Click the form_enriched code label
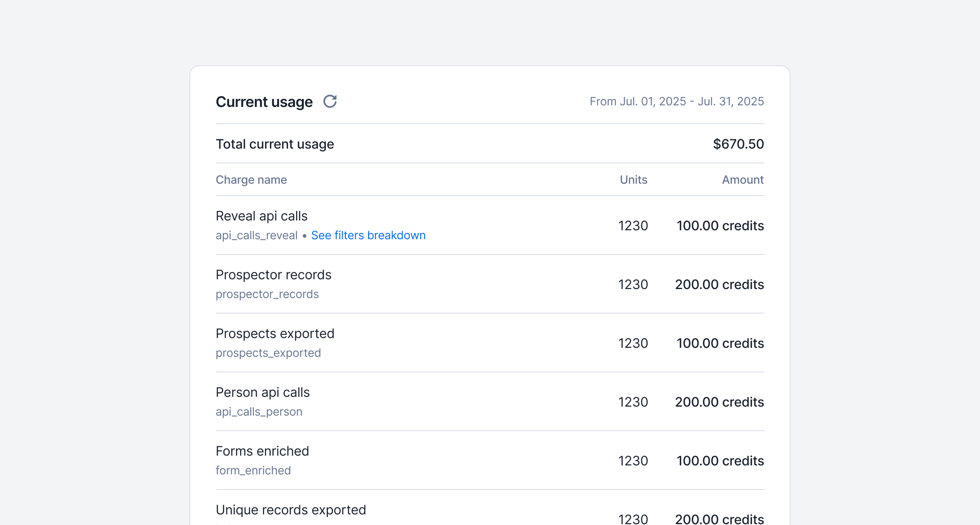The width and height of the screenshot is (980, 525). [253, 471]
